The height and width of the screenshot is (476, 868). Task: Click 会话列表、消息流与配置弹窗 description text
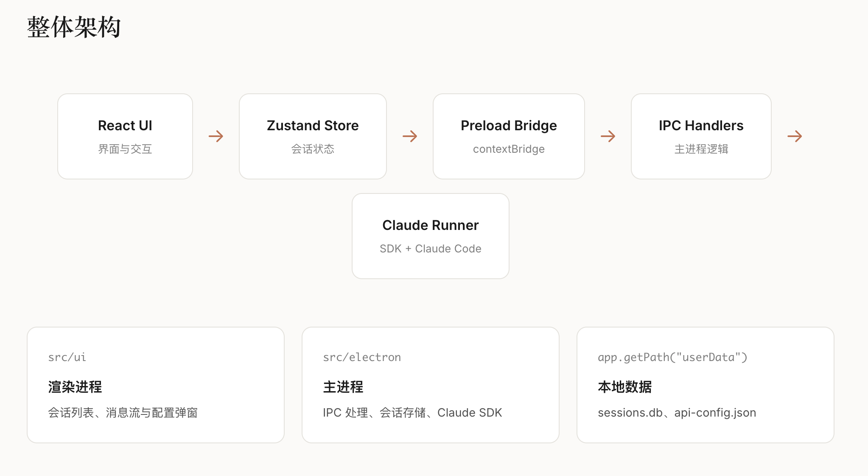coord(123,412)
